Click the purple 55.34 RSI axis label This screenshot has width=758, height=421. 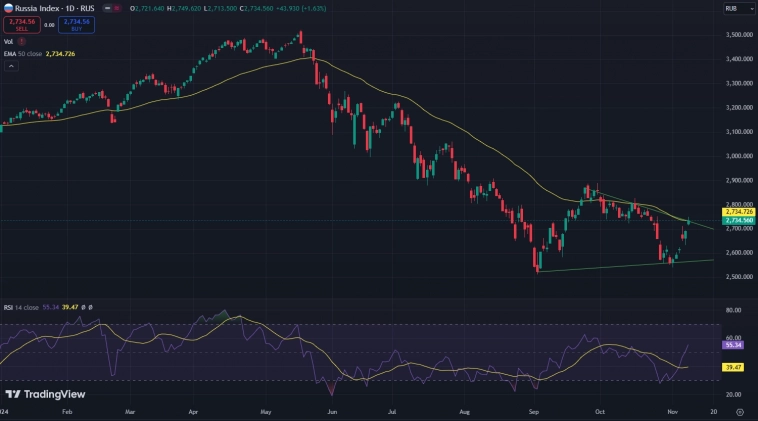point(733,345)
